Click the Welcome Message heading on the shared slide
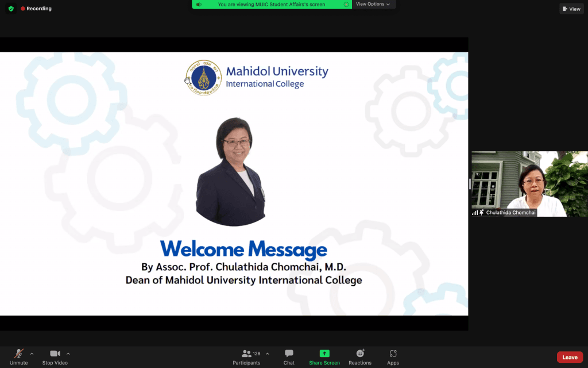The image size is (588, 368). click(x=243, y=250)
